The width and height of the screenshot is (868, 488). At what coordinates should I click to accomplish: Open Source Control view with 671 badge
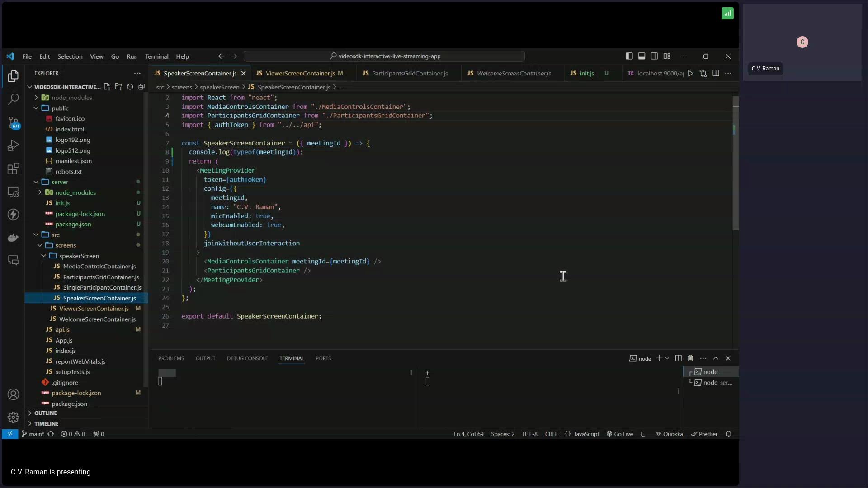coord(13,122)
